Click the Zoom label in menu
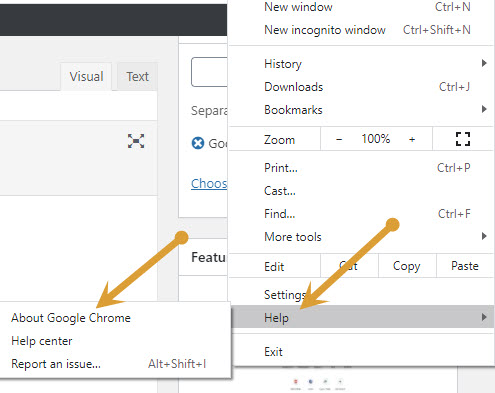This screenshot has height=393, width=495. pyautogui.click(x=279, y=140)
